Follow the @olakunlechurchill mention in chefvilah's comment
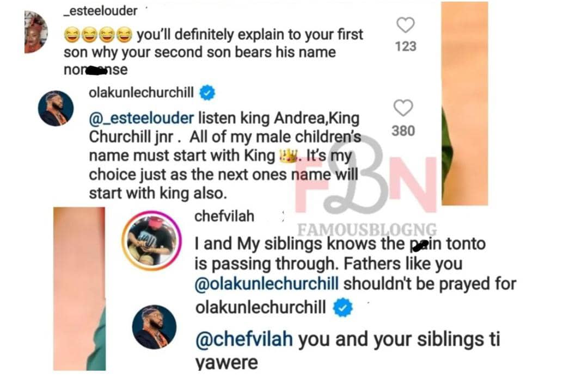The image size is (588, 391). (x=267, y=283)
